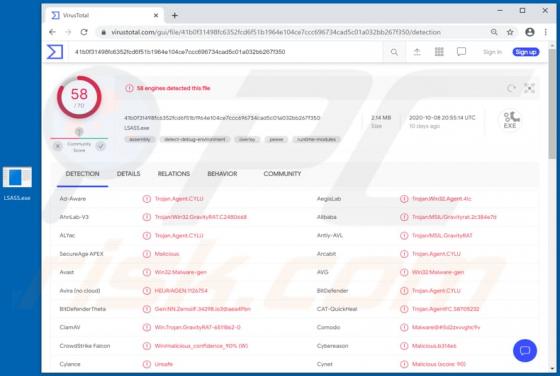This screenshot has height=376, width=560.
Task: Click the EXE file type icon
Action: [x=510, y=120]
